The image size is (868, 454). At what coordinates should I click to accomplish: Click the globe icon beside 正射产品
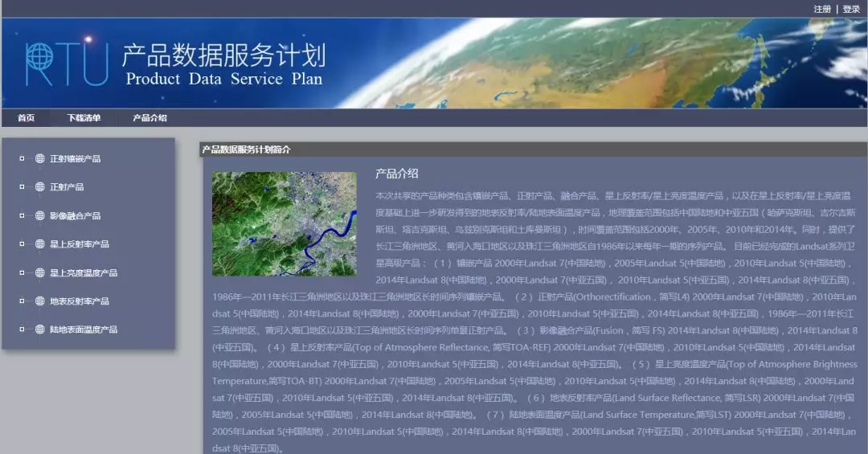click(x=40, y=186)
